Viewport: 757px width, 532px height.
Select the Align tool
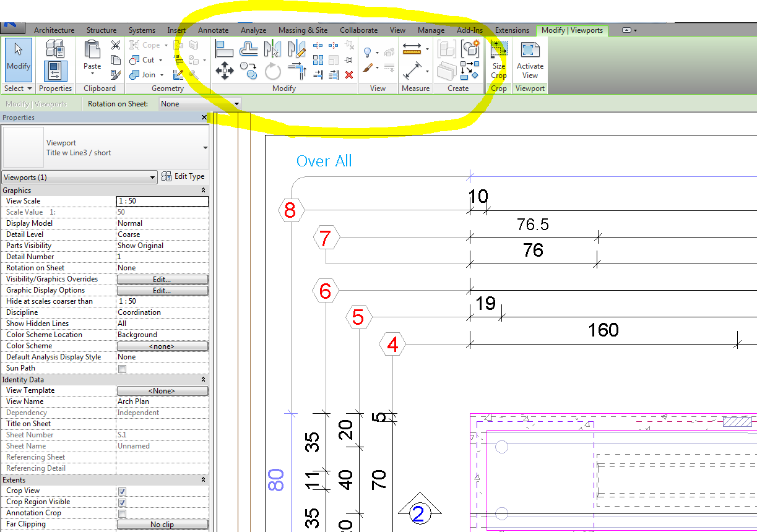pyautogui.click(x=225, y=49)
